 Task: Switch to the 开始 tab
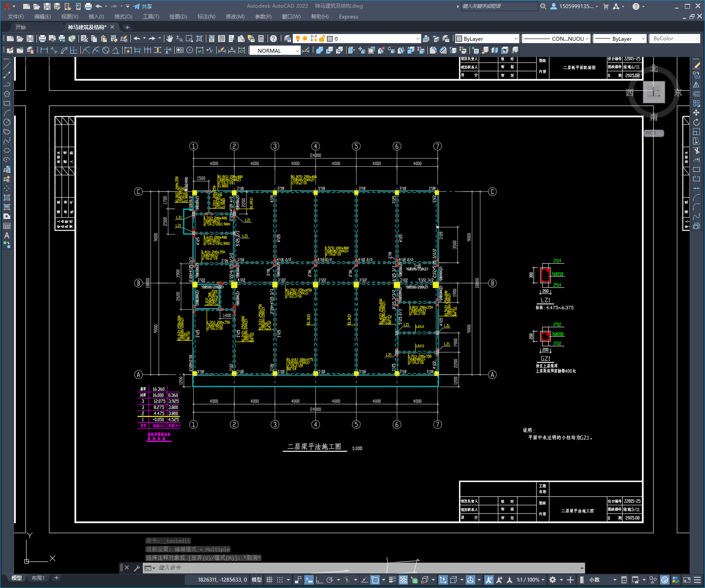click(x=21, y=27)
